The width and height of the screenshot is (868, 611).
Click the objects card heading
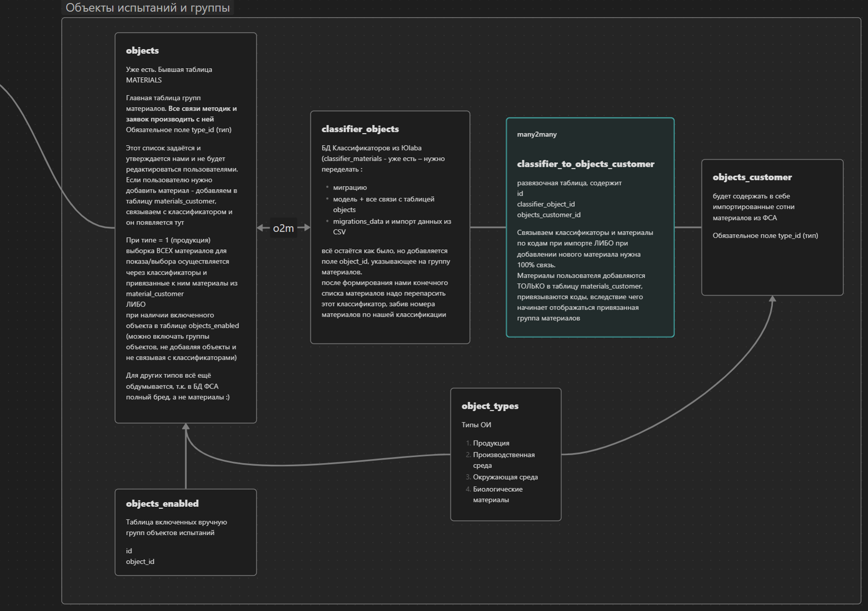point(142,51)
